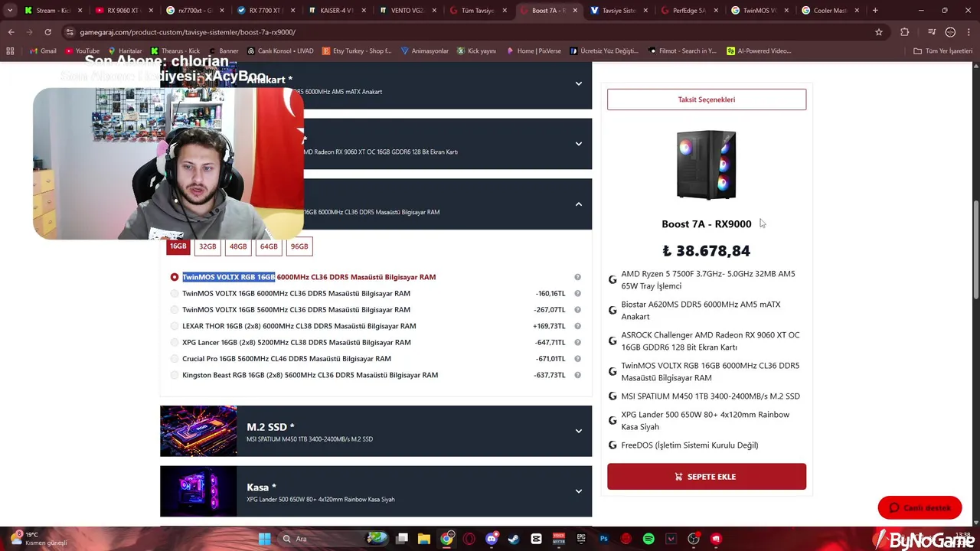Open Epic Games launcher from taskbar
Screen dimensions: 980x551
point(581,539)
